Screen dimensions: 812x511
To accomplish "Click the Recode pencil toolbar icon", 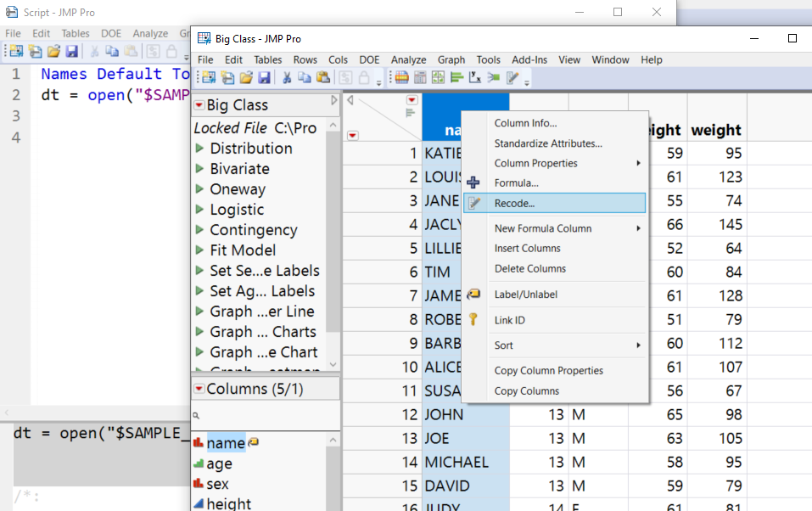I will click(512, 78).
